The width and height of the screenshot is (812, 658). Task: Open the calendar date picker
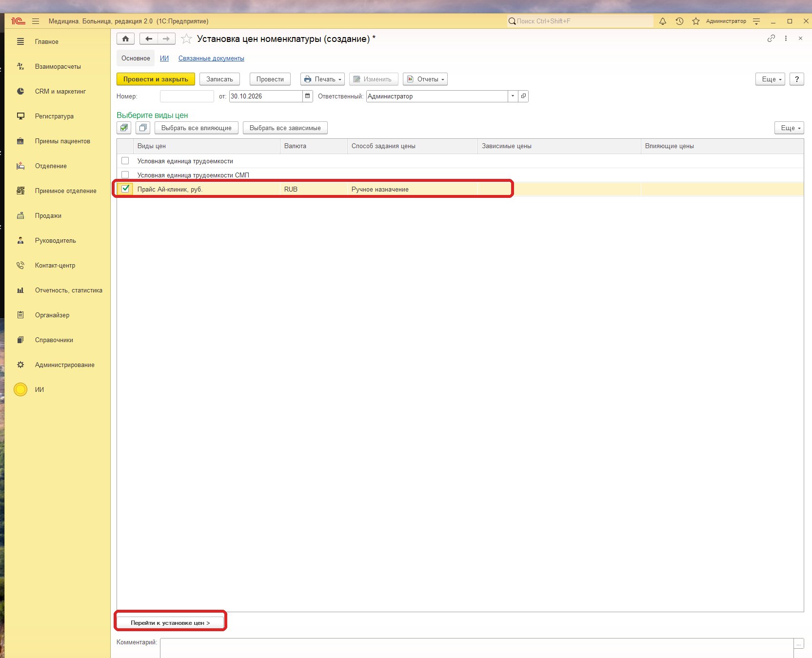click(308, 96)
